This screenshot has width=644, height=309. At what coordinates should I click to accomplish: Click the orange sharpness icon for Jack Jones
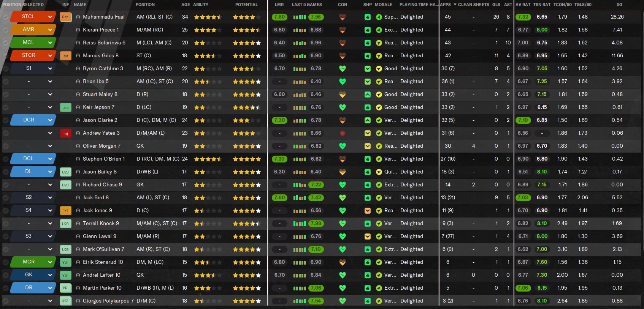(368, 211)
